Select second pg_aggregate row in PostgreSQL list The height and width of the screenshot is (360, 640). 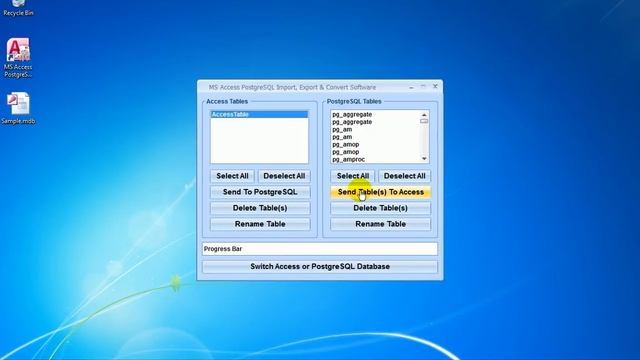tap(376, 122)
